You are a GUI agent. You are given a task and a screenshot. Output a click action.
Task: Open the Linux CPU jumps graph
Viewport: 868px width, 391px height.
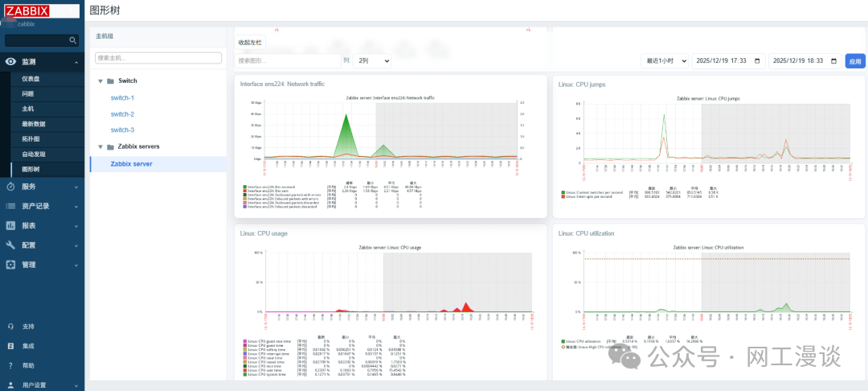pyautogui.click(x=708, y=146)
